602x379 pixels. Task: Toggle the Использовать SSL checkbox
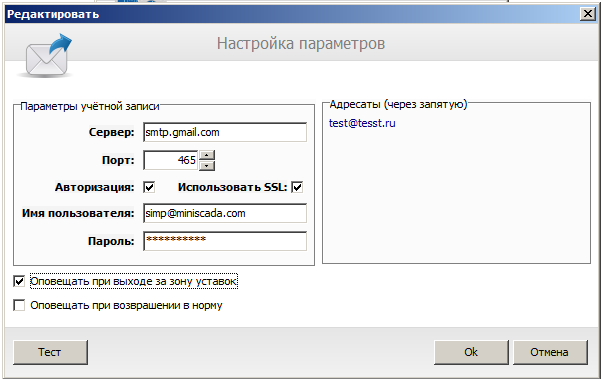coord(297,187)
